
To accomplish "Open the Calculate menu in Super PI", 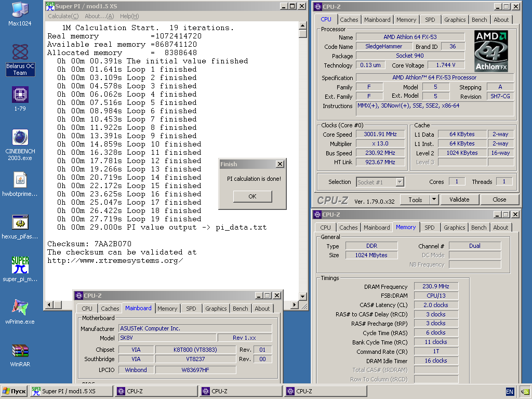I will click(63, 16).
